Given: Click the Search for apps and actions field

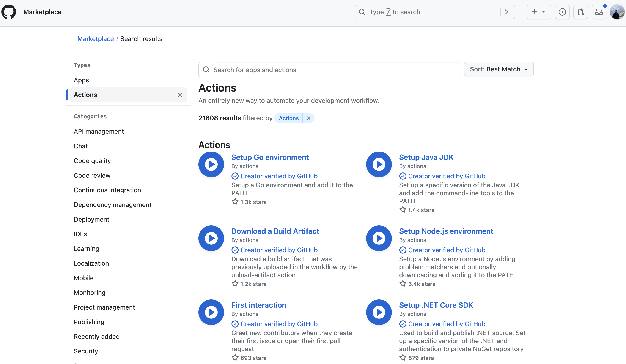Looking at the screenshot, I should coord(329,70).
